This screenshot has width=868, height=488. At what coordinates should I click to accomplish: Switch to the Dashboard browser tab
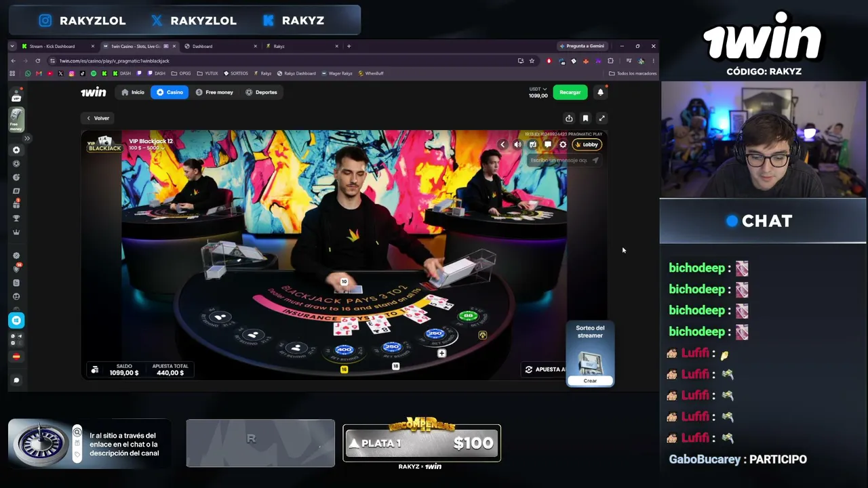point(221,46)
